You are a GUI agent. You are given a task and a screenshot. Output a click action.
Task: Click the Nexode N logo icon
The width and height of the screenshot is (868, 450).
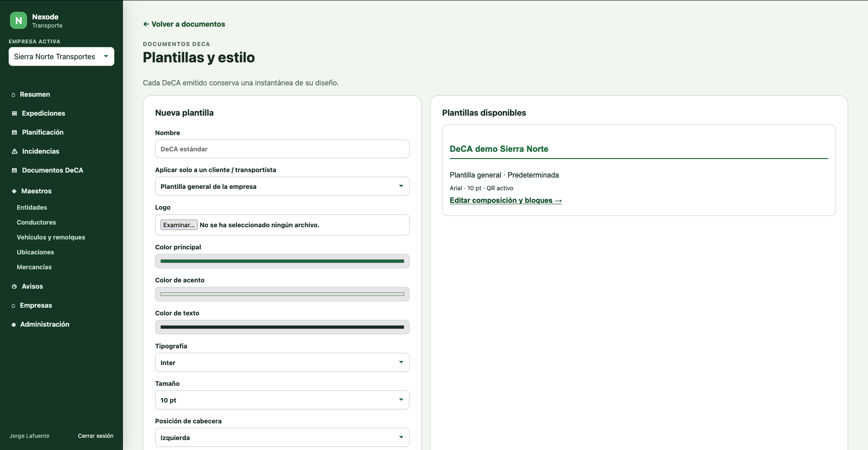click(x=19, y=21)
